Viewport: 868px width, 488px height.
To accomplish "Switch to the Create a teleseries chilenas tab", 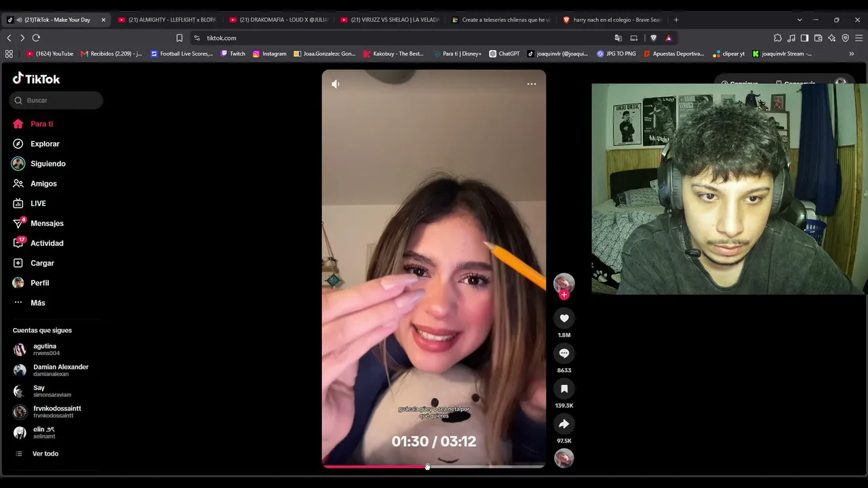I will 500,20.
